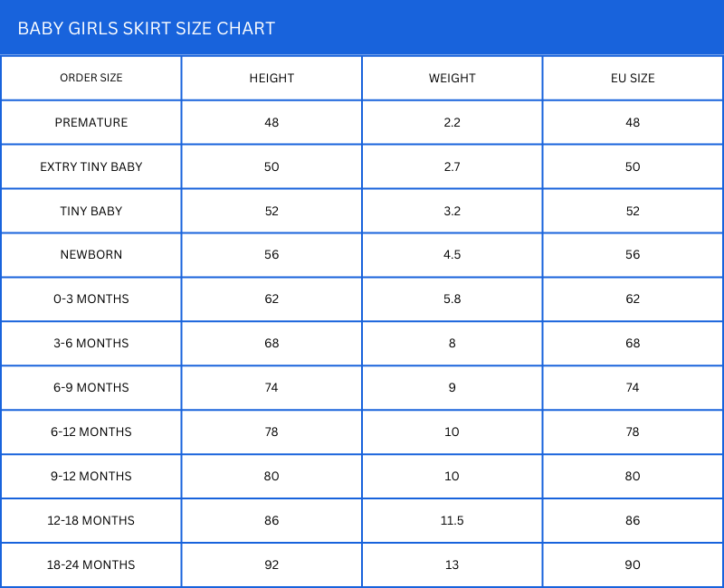Click the NEWBORN size row label

coord(91,254)
